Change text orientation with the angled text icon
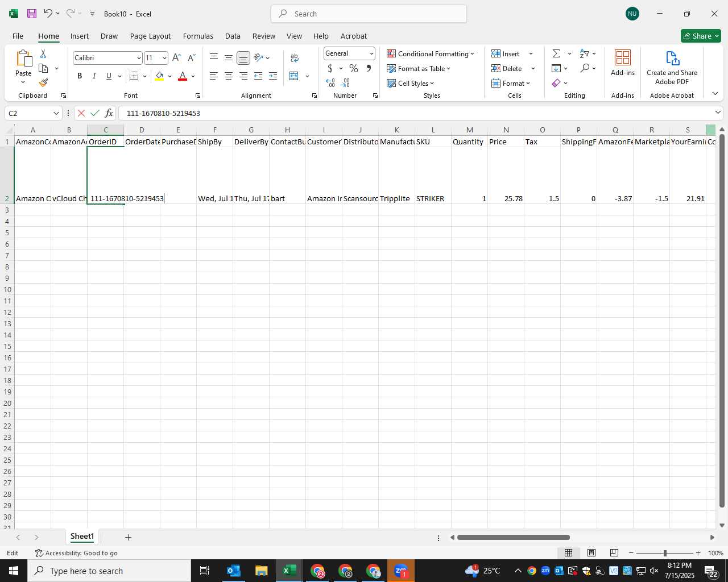Viewport: 728px width, 582px height. (x=258, y=57)
